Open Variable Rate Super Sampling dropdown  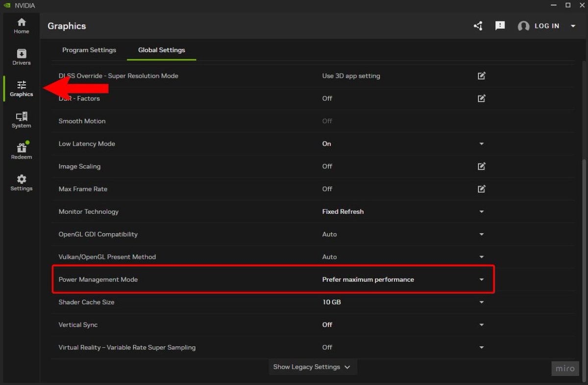tap(482, 347)
